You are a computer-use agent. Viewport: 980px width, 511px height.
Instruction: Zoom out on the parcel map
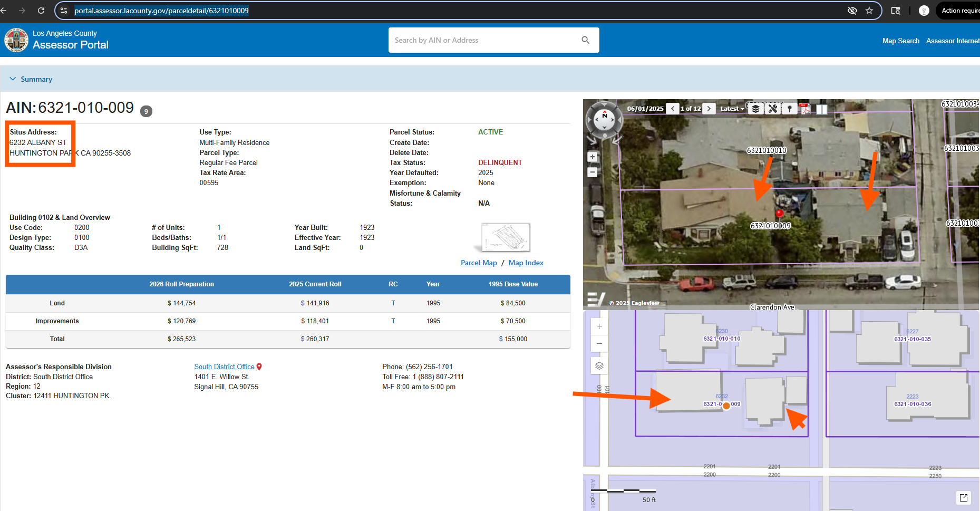[x=599, y=344]
